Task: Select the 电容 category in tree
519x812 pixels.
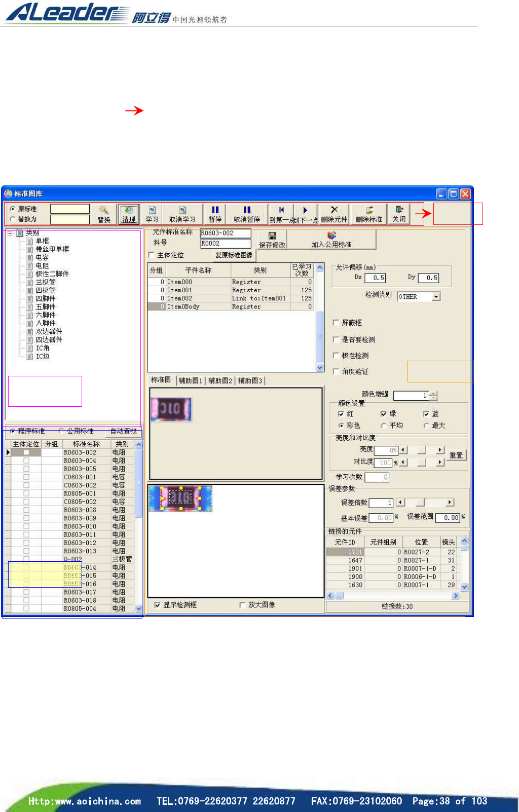Action: click(x=43, y=257)
